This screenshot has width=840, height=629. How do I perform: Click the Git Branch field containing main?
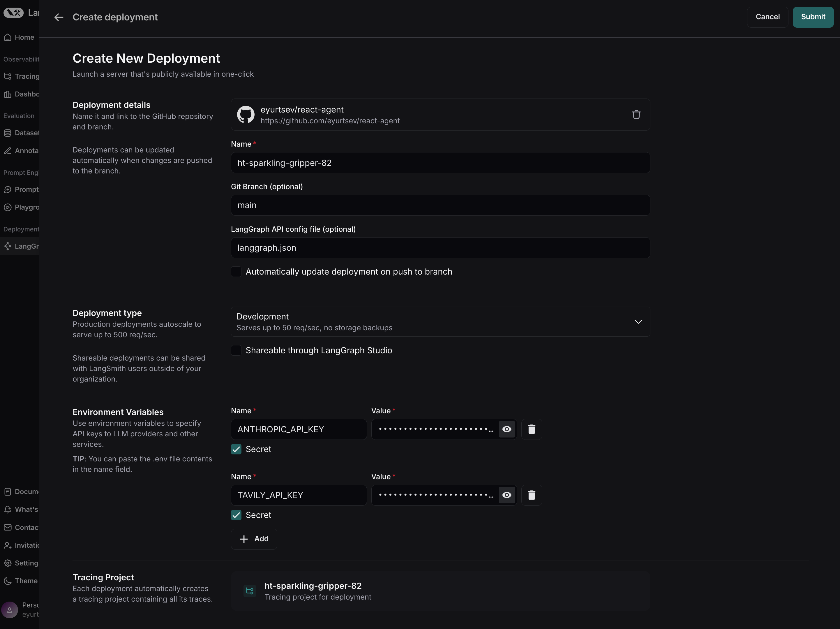[440, 205]
